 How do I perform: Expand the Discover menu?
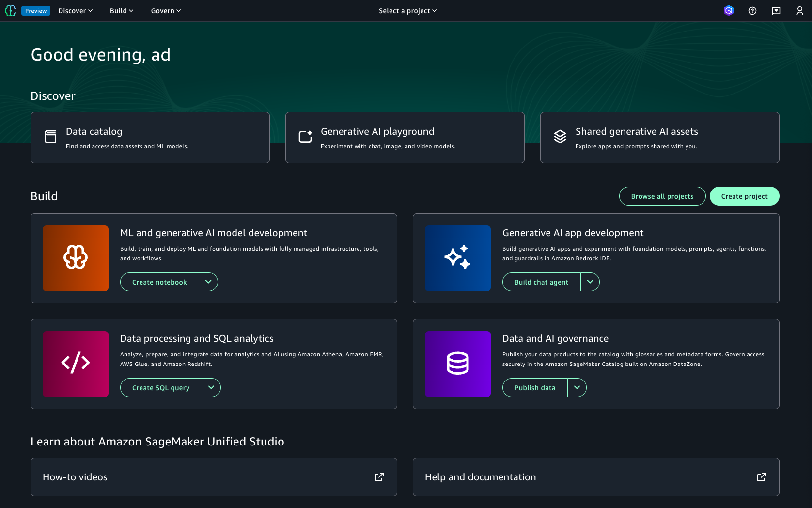point(76,11)
